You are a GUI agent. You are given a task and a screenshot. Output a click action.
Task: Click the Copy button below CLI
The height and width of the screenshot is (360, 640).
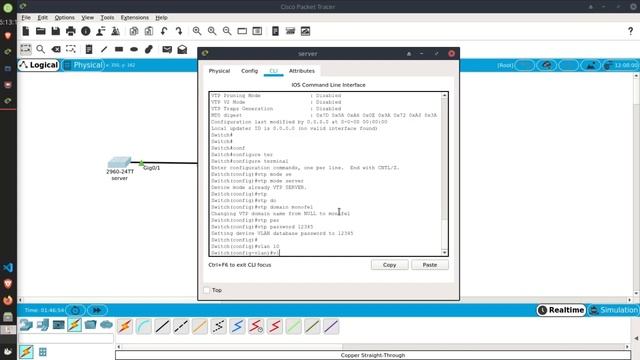point(389,265)
